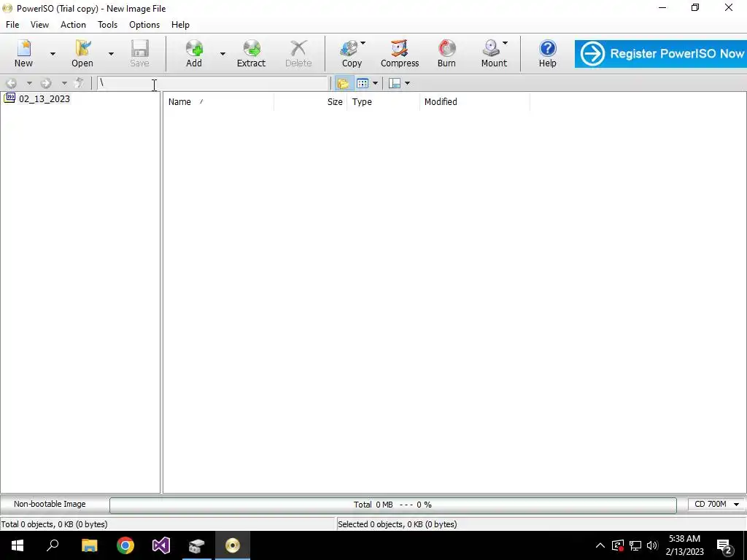
Task: Open the File menu
Action: [x=12, y=25]
